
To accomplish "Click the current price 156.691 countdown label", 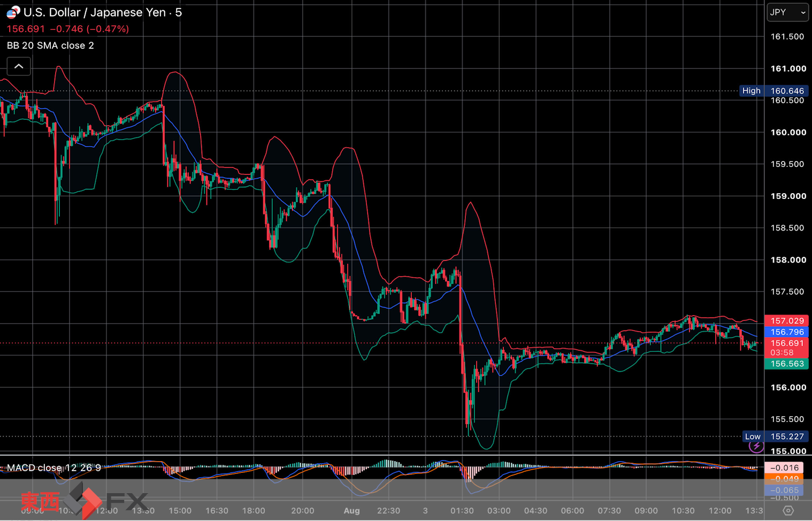I will pos(787,348).
